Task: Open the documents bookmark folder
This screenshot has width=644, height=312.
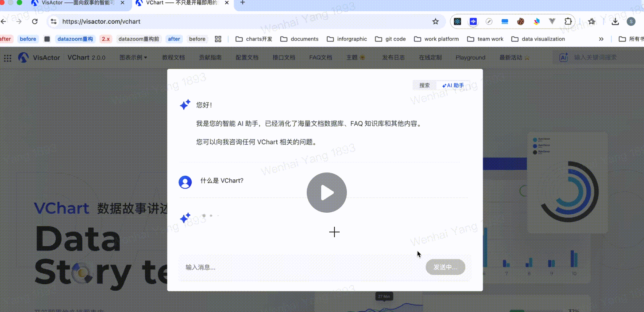Action: coord(300,39)
